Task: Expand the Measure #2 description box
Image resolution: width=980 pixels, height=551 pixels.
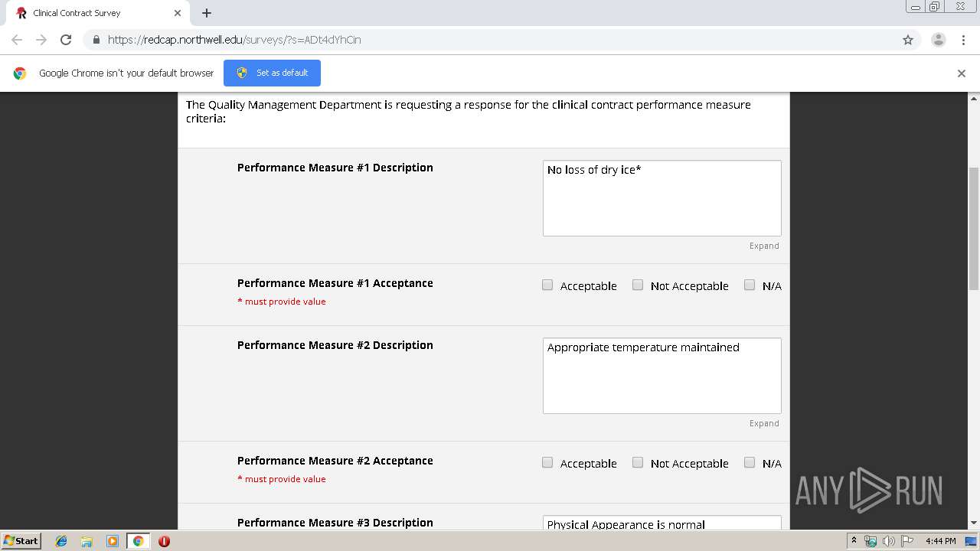Action: pos(764,423)
